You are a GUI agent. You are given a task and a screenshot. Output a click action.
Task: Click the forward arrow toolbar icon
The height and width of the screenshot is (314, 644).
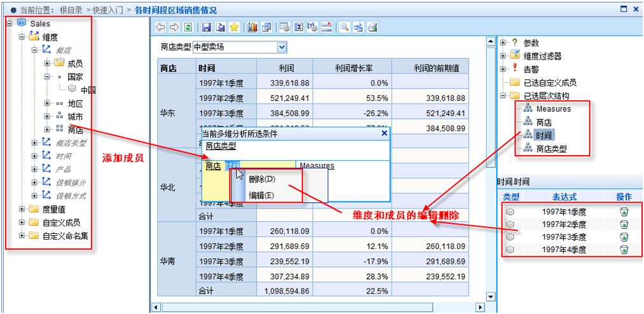[174, 27]
